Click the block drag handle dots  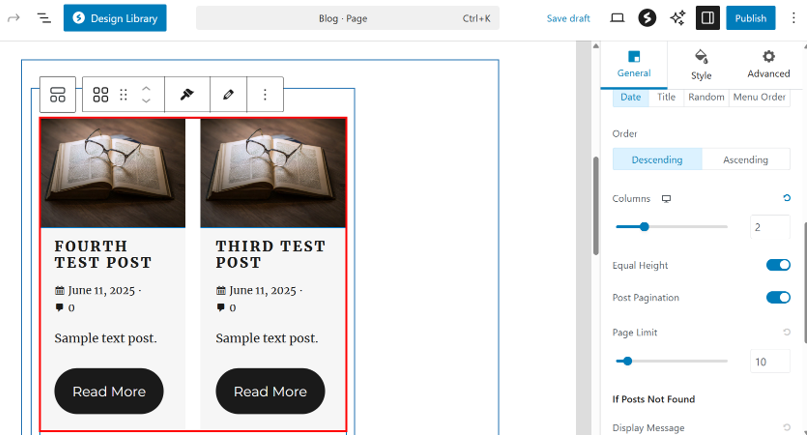click(x=124, y=95)
